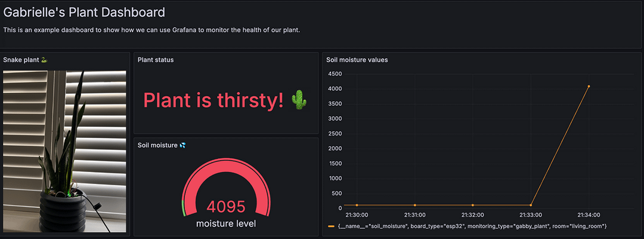Click the graph data point at 21:30:00

[x=357, y=206]
